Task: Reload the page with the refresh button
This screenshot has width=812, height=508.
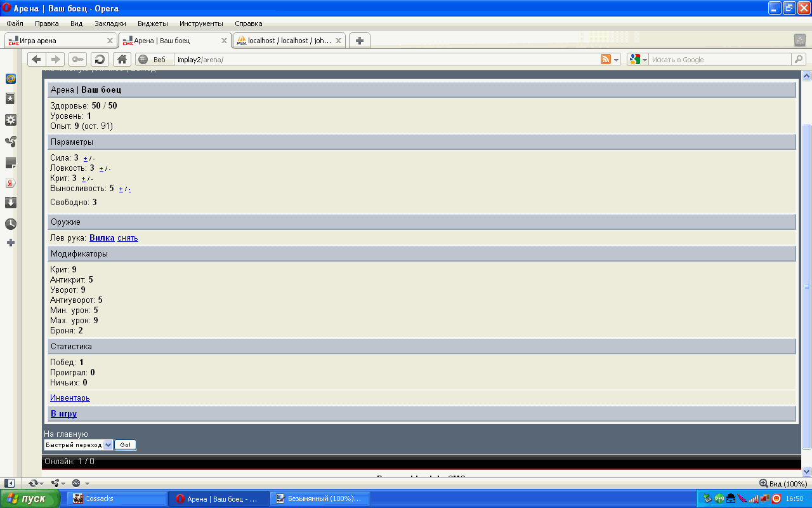Action: (100, 59)
